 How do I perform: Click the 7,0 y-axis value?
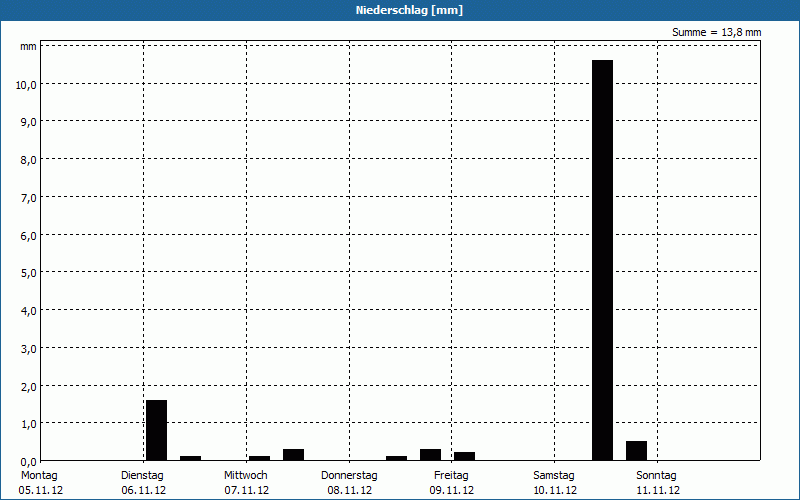pos(28,198)
